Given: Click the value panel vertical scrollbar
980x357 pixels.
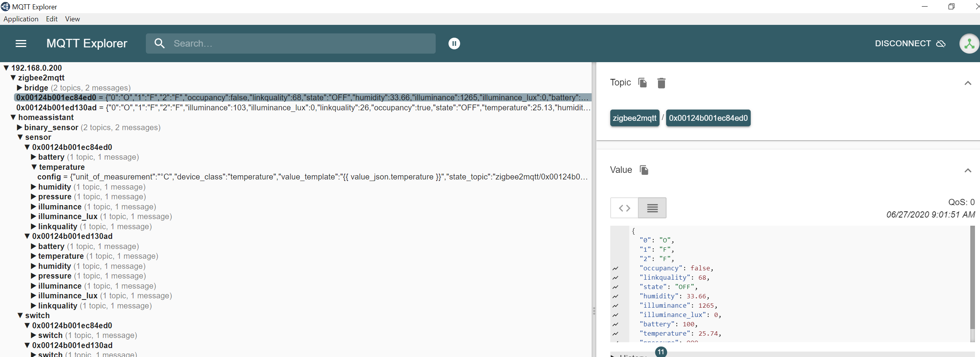Looking at the screenshot, I should [972, 278].
